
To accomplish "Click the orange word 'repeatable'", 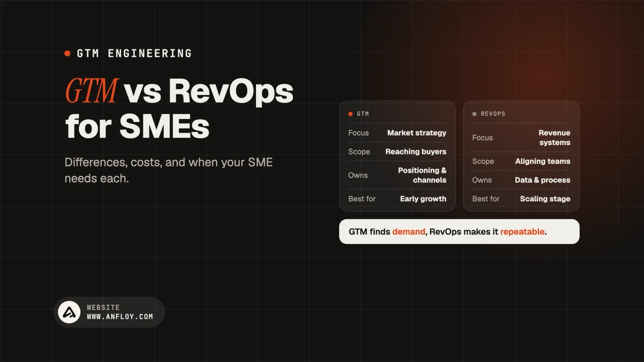I will pyautogui.click(x=522, y=232).
